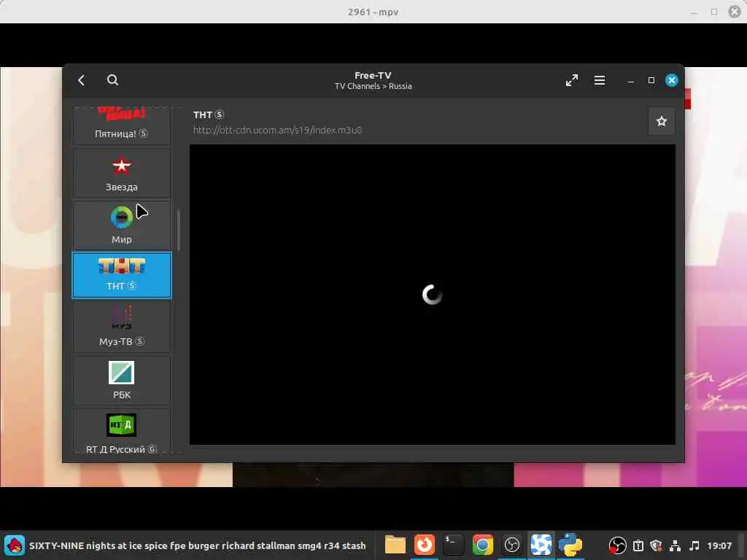Viewport: 747px width, 560px height.
Task: Open the file manager folder in the taskbar
Action: [395, 545]
